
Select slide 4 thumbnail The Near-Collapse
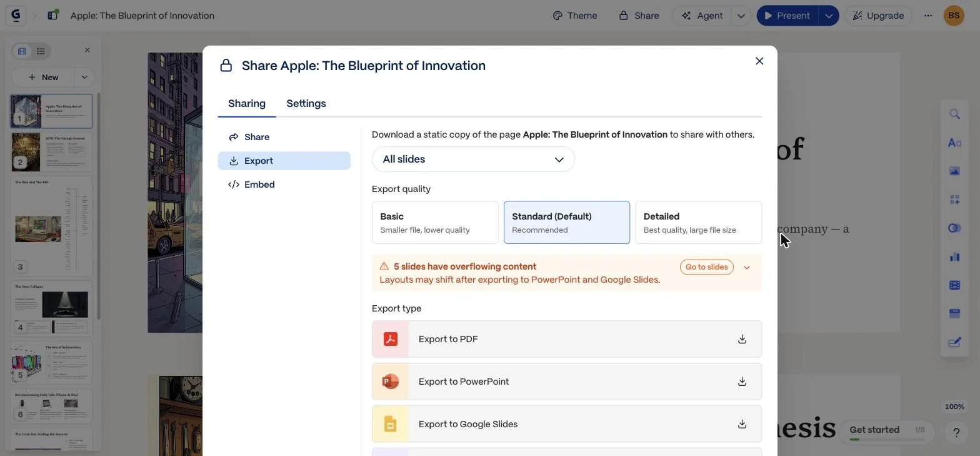[51, 309]
